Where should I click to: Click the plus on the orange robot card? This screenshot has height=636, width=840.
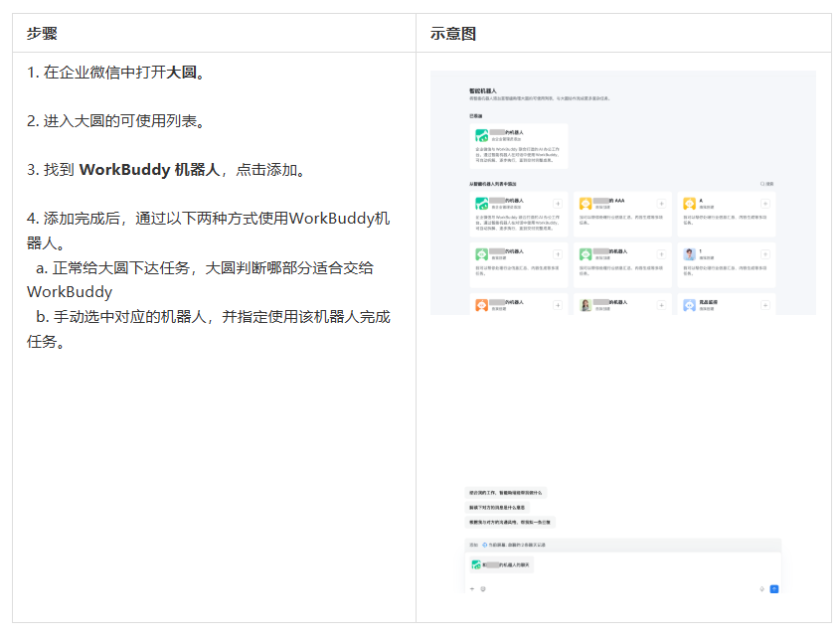(x=557, y=305)
